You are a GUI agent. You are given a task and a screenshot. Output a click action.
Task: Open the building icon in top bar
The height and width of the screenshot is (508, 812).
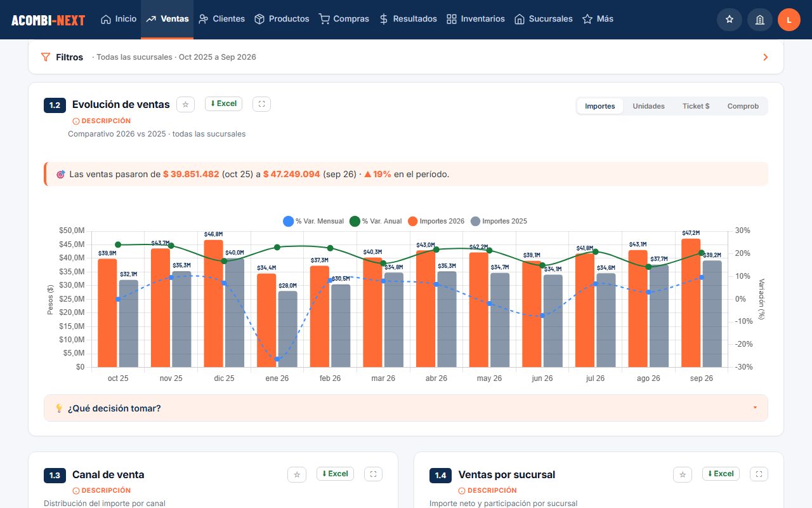(759, 20)
